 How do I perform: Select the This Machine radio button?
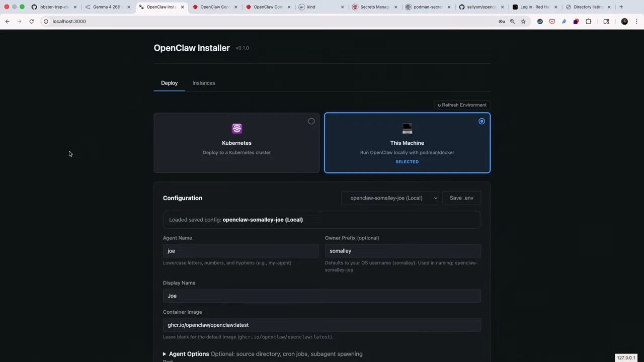click(481, 121)
